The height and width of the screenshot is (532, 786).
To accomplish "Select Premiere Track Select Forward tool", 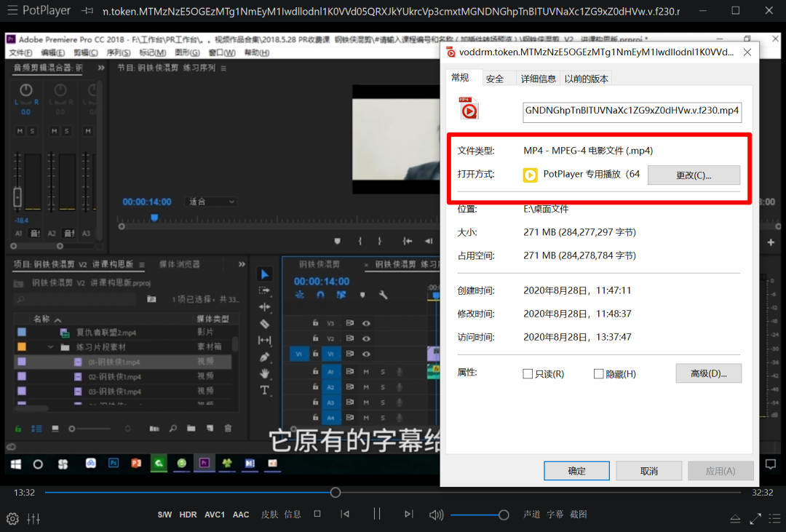I will (x=264, y=291).
